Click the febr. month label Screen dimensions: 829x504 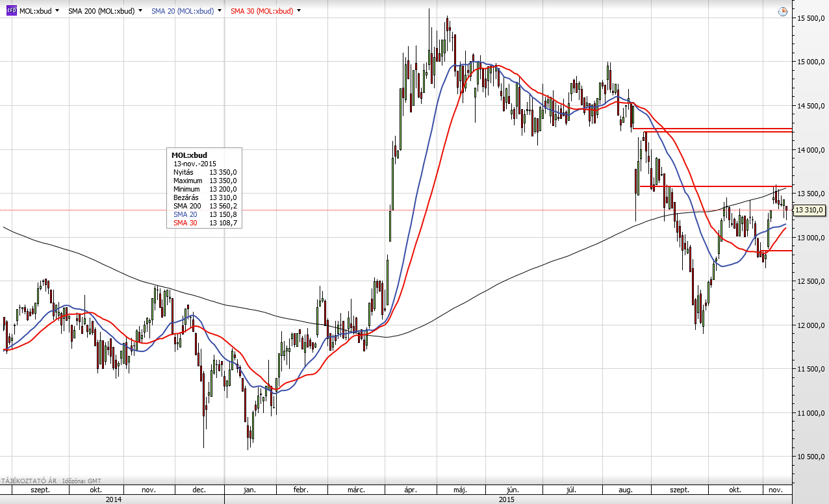tap(301, 490)
